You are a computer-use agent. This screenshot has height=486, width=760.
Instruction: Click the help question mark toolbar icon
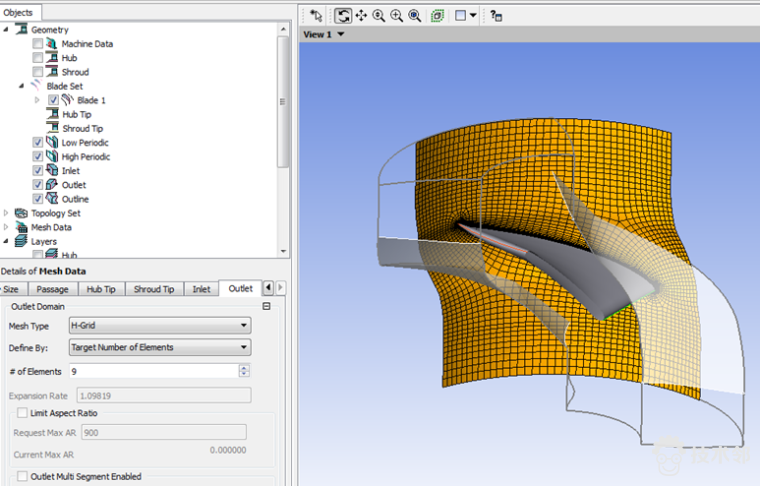496,16
